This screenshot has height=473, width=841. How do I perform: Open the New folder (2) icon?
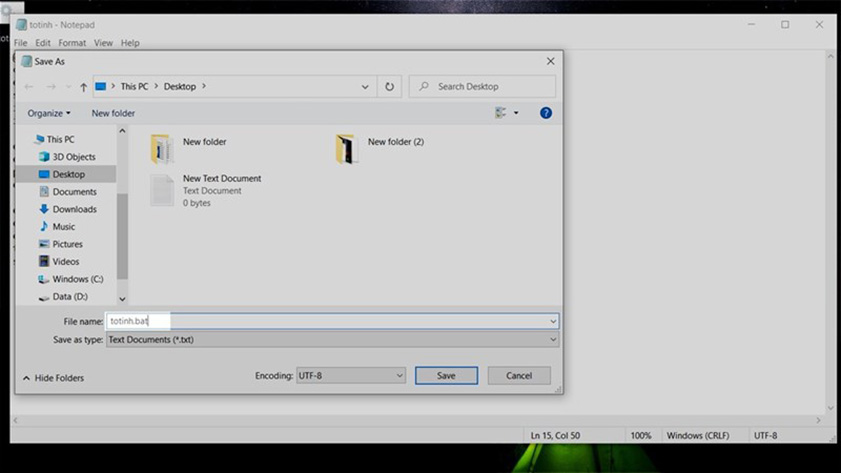(x=347, y=149)
